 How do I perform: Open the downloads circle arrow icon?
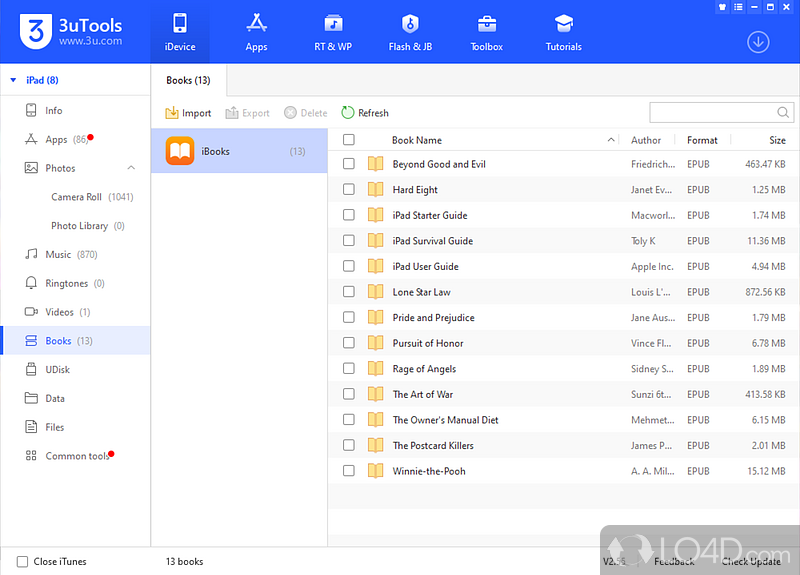[758, 42]
